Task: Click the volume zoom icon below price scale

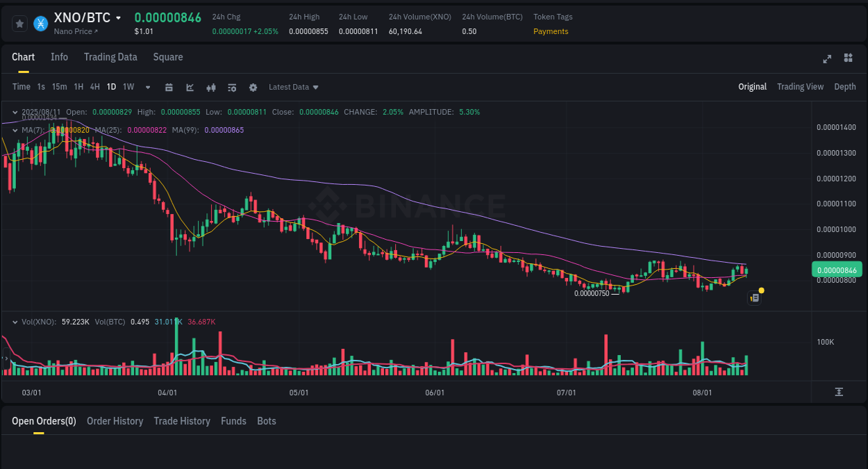Action: click(x=839, y=392)
